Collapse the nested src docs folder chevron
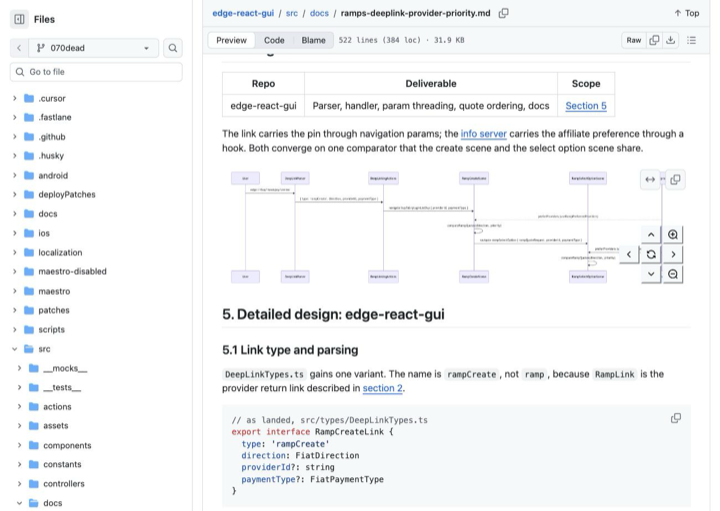The width and height of the screenshot is (720, 511). (x=19, y=503)
